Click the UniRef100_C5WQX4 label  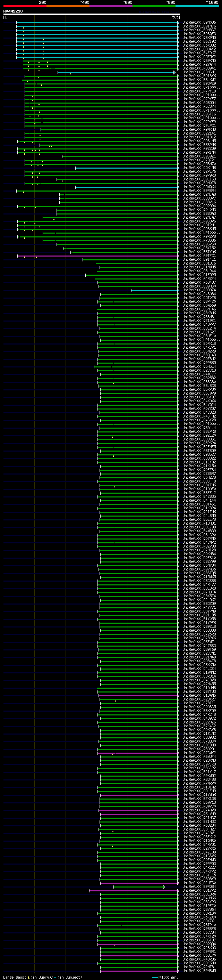pyautogui.click(x=199, y=187)
